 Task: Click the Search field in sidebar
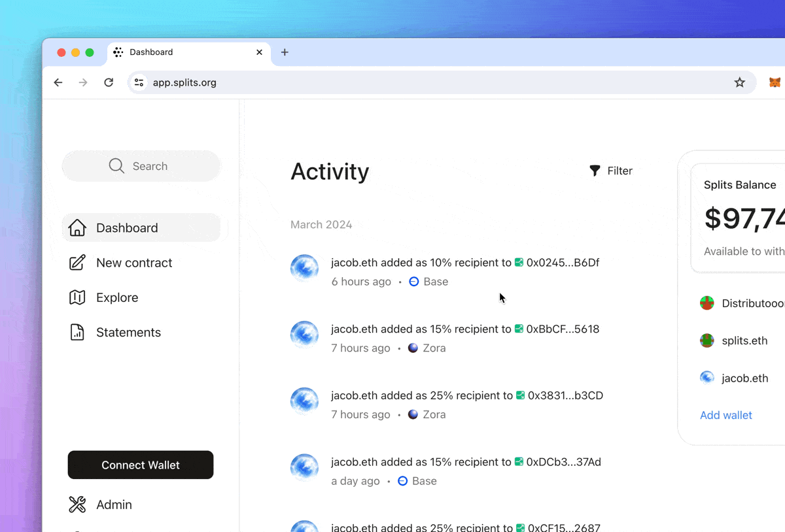(x=141, y=166)
